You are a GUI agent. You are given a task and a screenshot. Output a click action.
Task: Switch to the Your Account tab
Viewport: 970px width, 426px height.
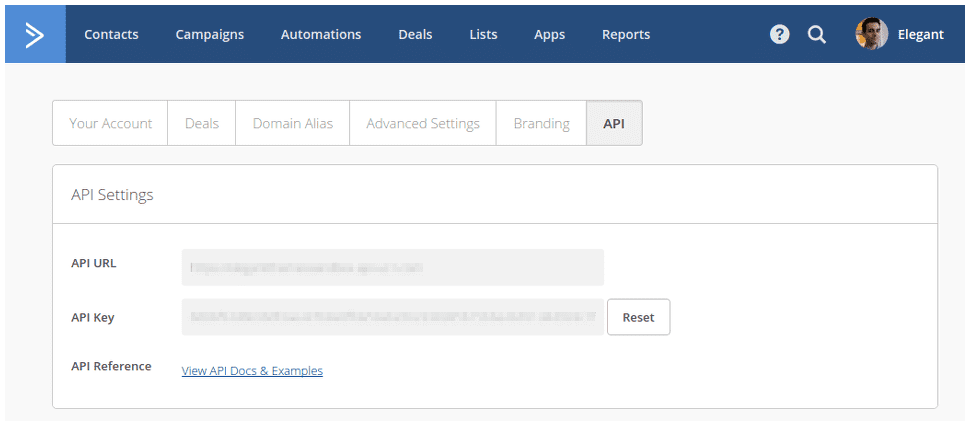[x=110, y=123]
